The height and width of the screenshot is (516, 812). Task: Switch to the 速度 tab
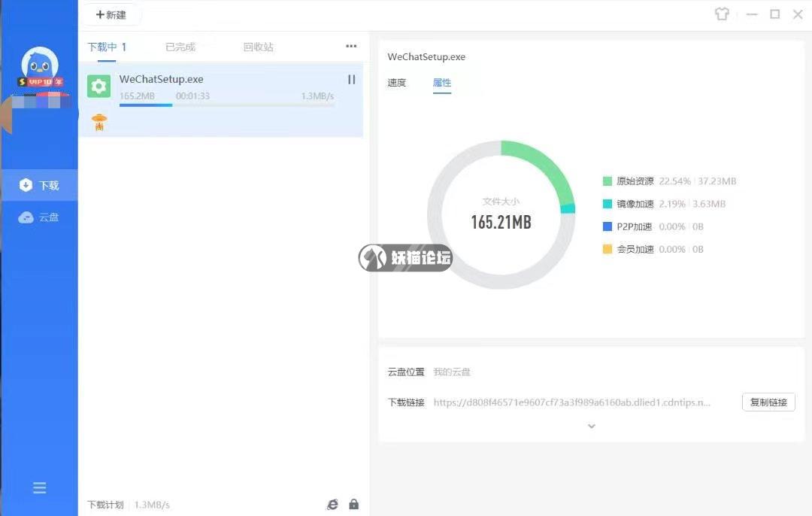[x=397, y=83]
